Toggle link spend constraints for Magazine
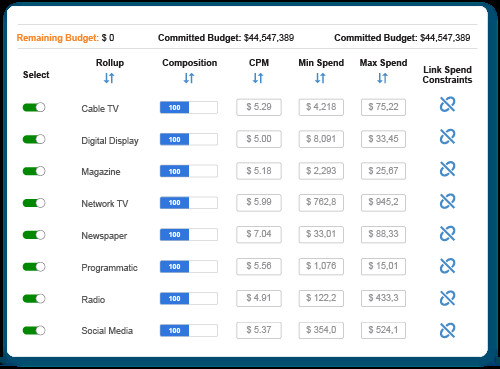This screenshot has width=500, height=369. pos(447,169)
